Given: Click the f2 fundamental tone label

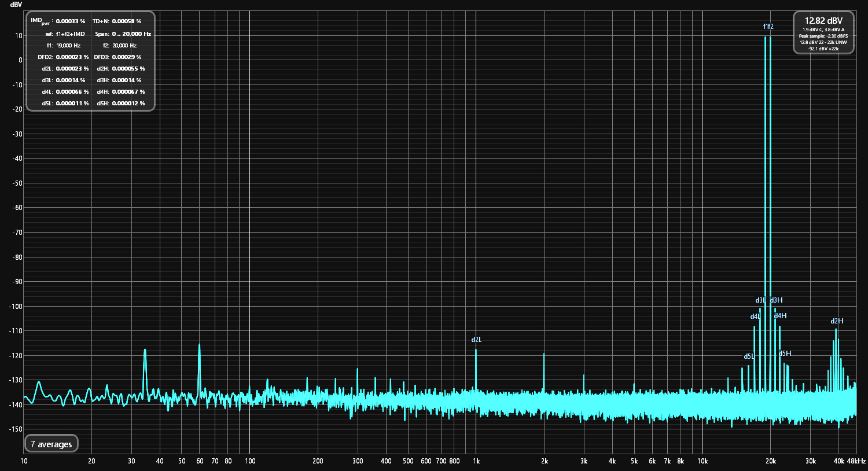Looking at the screenshot, I should point(770,27).
